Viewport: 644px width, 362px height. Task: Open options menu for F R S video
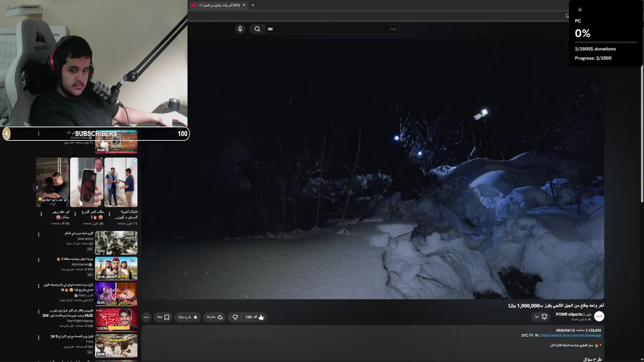pyautogui.click(x=39, y=338)
